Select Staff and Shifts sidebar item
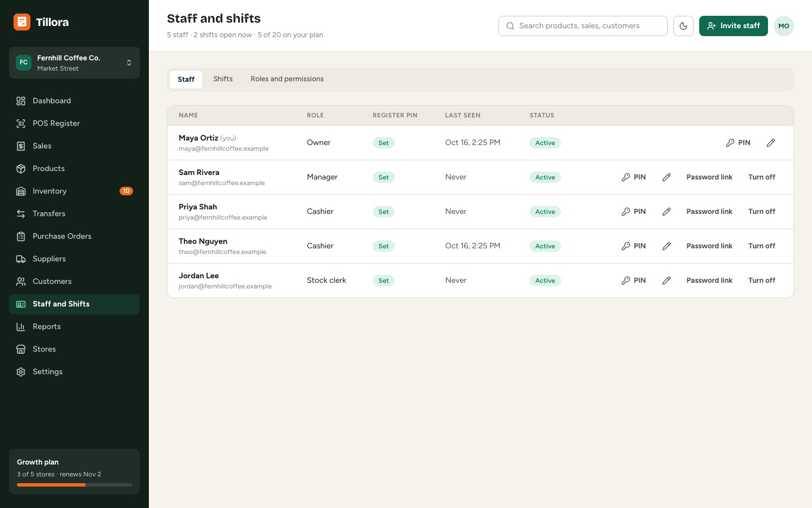Viewport: 812px width, 508px height. 74,304
